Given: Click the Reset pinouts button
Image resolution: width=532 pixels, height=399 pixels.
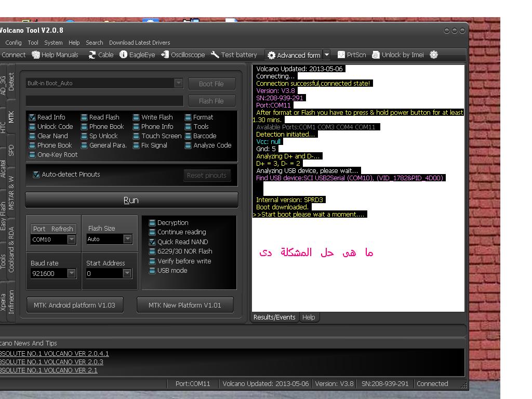Looking at the screenshot, I should click(207, 176).
